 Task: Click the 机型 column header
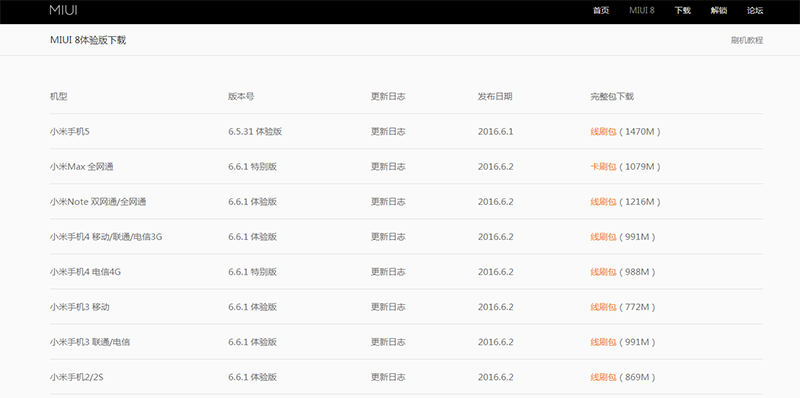click(x=59, y=96)
